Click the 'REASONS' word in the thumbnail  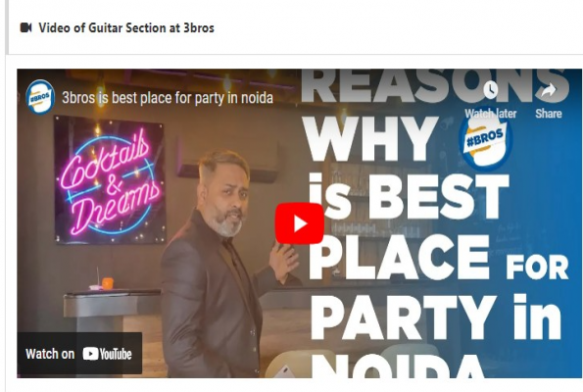[x=435, y=85]
